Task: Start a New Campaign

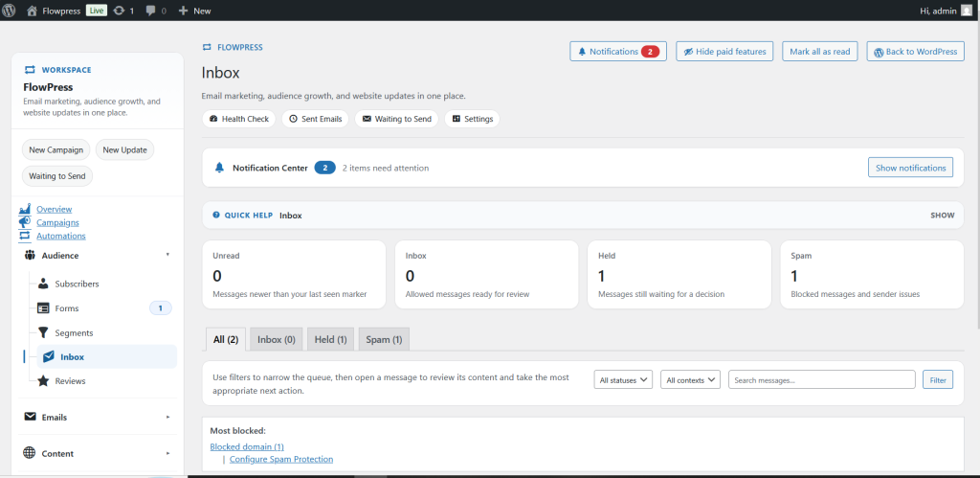Action: coord(56,149)
